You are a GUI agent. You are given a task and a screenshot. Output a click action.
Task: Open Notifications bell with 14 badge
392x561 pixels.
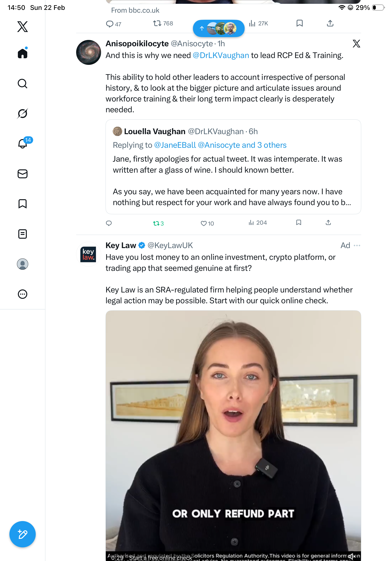click(x=23, y=144)
